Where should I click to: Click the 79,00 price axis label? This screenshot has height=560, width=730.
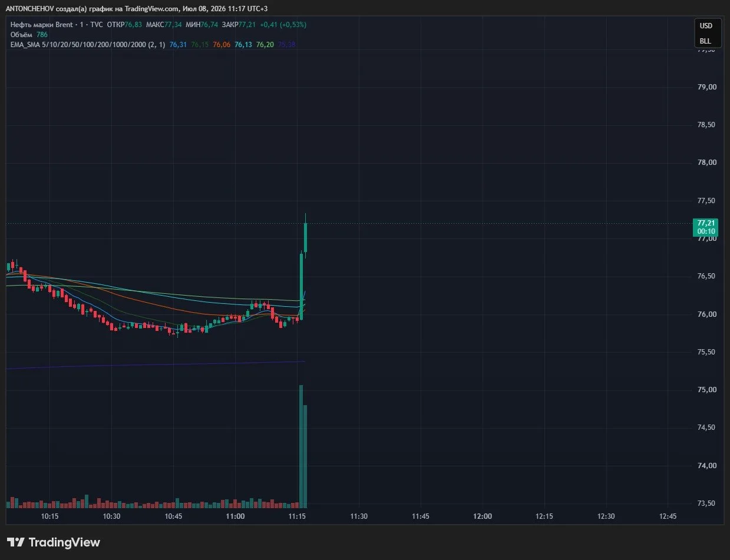click(706, 87)
